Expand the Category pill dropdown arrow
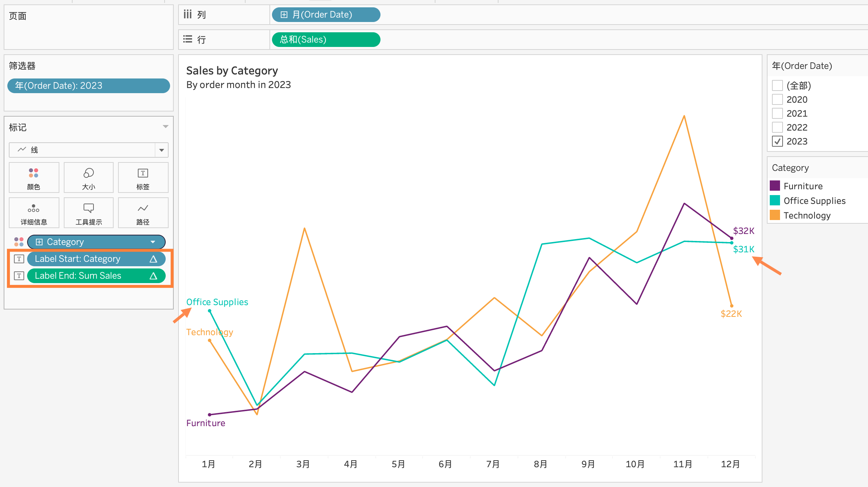The height and width of the screenshot is (487, 868). click(153, 242)
